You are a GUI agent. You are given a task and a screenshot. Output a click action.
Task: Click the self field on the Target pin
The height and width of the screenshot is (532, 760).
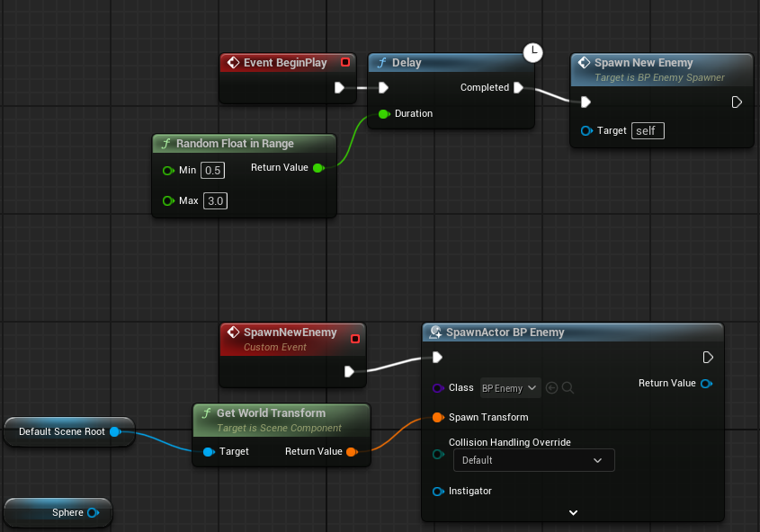click(x=648, y=130)
